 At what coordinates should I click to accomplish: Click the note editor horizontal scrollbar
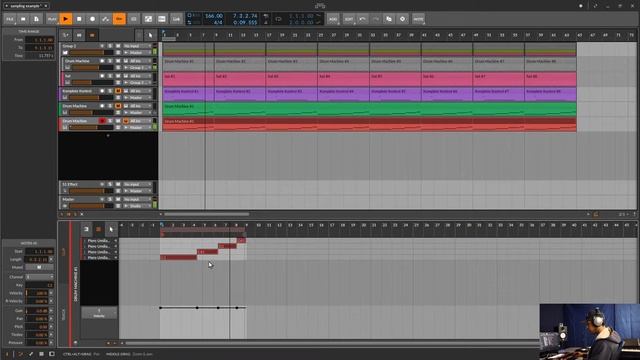click(331, 343)
